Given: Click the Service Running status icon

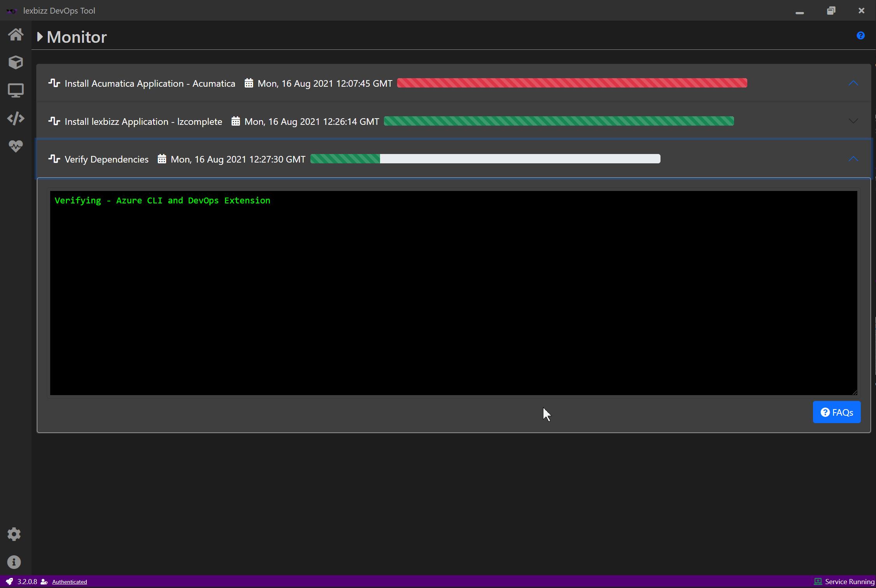Looking at the screenshot, I should pos(818,581).
